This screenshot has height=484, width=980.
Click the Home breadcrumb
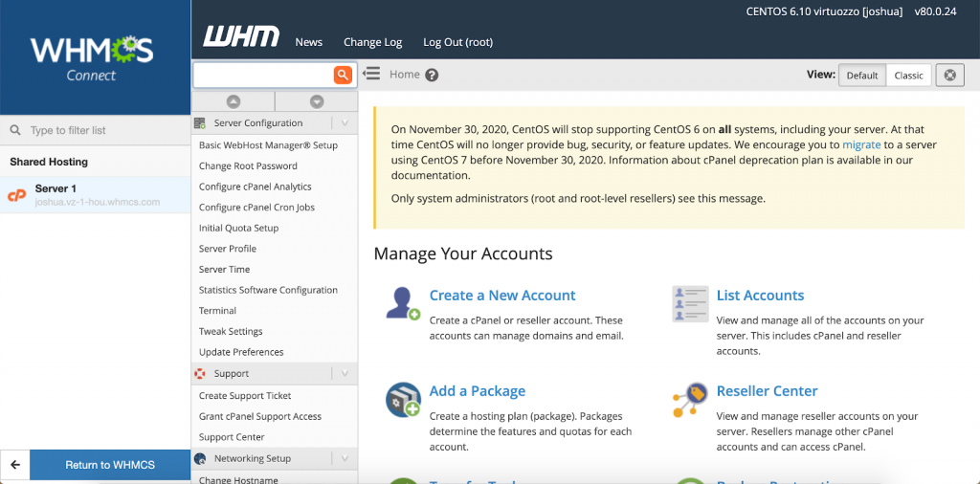point(405,75)
